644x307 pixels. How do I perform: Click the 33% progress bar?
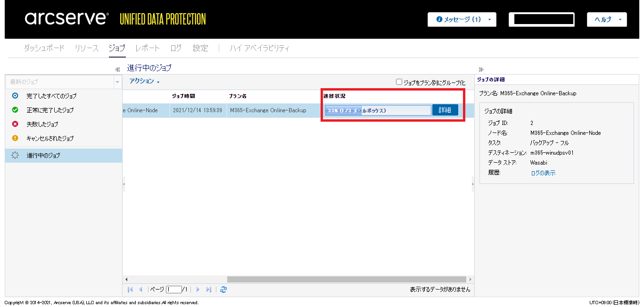(x=378, y=110)
